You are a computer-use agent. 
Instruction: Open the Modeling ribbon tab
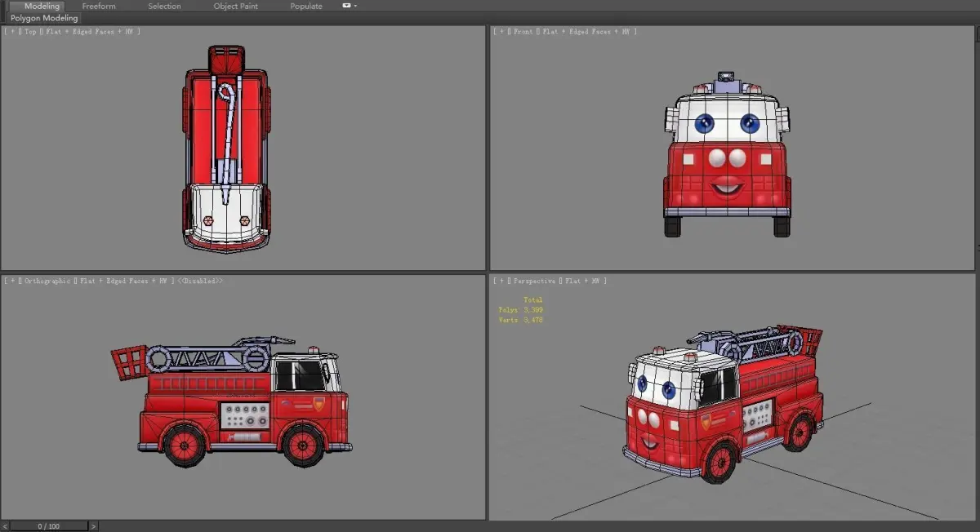coord(42,6)
